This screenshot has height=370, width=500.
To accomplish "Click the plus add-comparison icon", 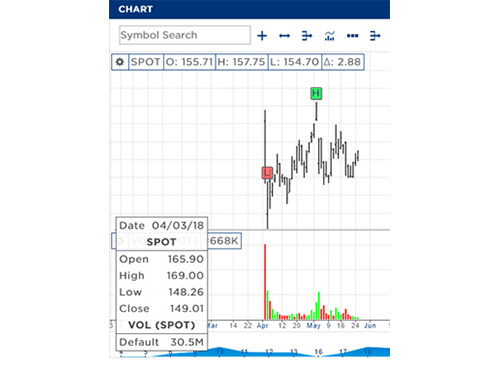I will point(262,36).
